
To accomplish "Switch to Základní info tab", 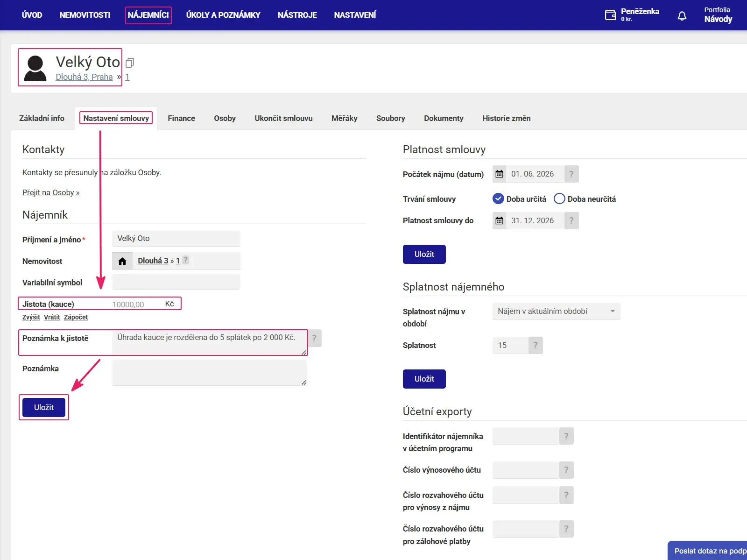I will coord(42,119).
